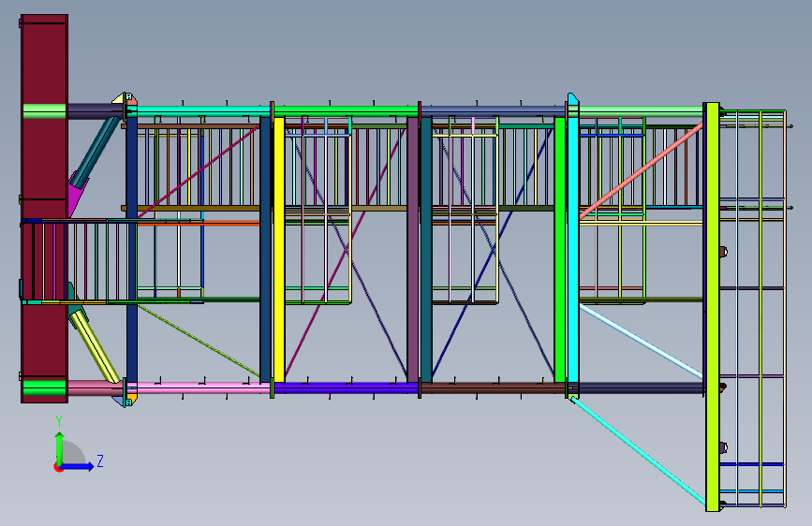Screen dimensions: 812x526
Task: Select the light green band on the maroon column top
Action: coord(45,111)
